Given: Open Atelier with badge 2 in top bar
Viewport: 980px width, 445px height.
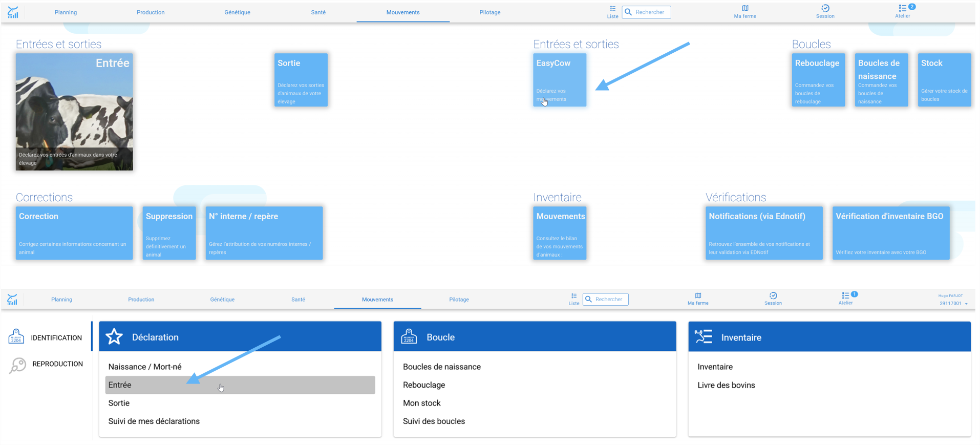Looking at the screenshot, I should [x=904, y=11].
